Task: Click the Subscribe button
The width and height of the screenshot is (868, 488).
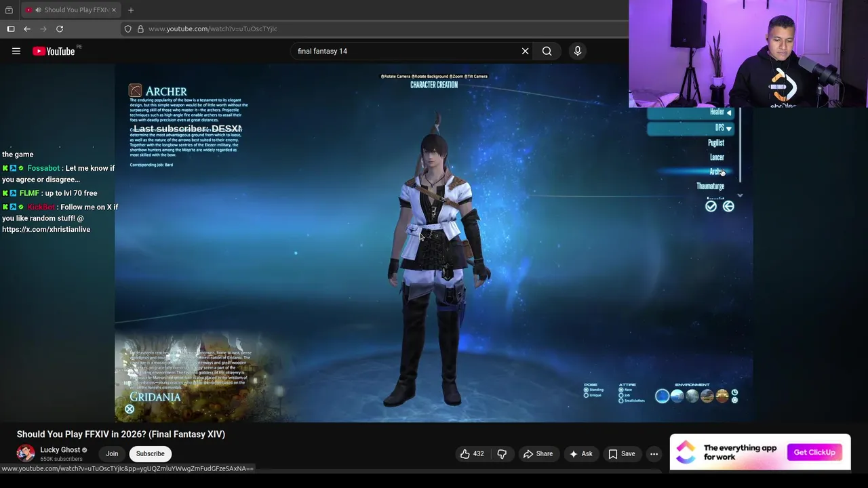Action: 151,453
